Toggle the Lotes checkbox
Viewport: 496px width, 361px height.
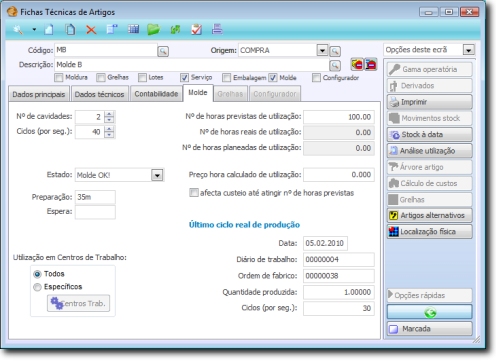142,78
